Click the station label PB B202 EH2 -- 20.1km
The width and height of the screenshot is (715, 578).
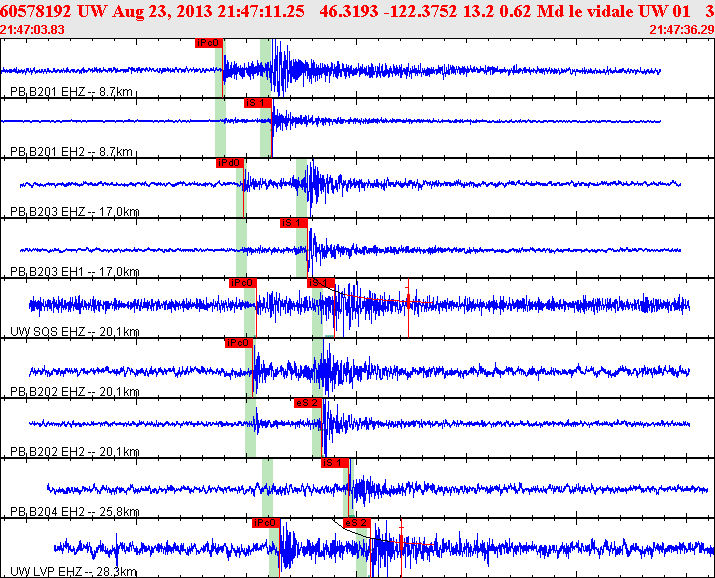[x=74, y=452]
